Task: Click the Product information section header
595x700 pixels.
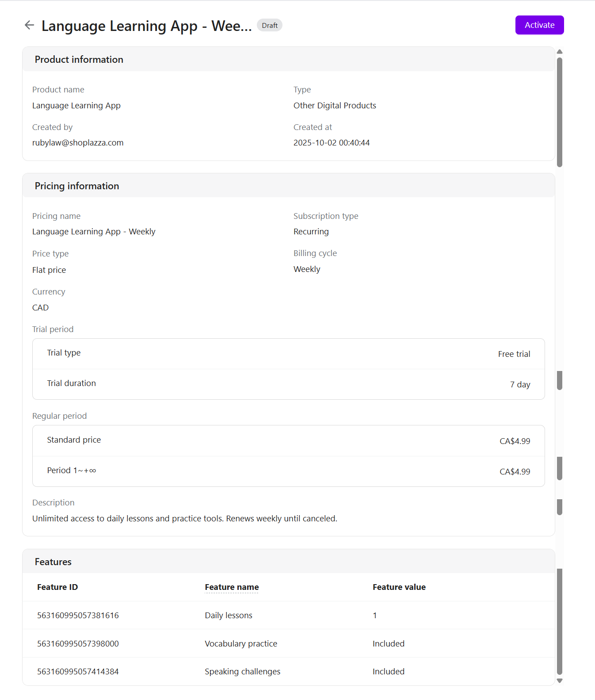Action: click(x=79, y=60)
